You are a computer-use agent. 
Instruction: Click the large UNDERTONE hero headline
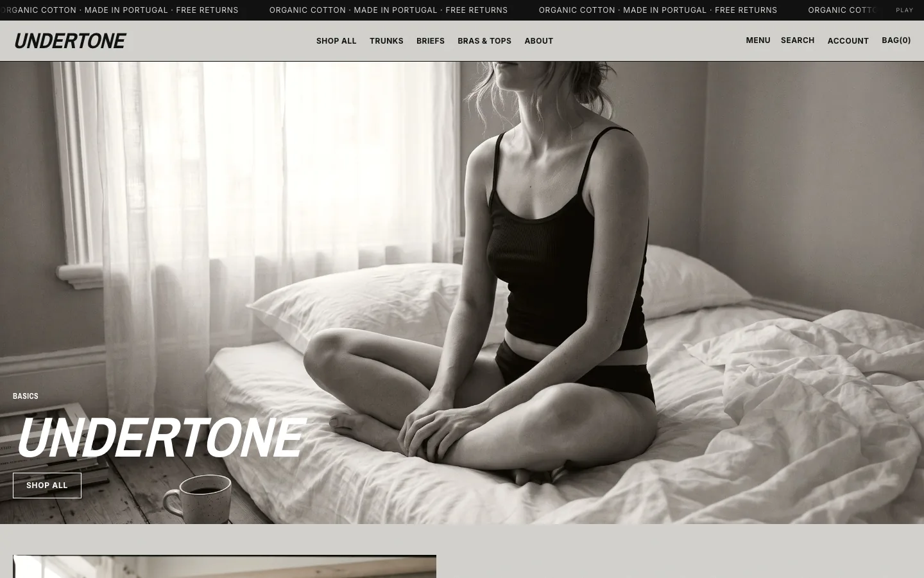(x=159, y=438)
